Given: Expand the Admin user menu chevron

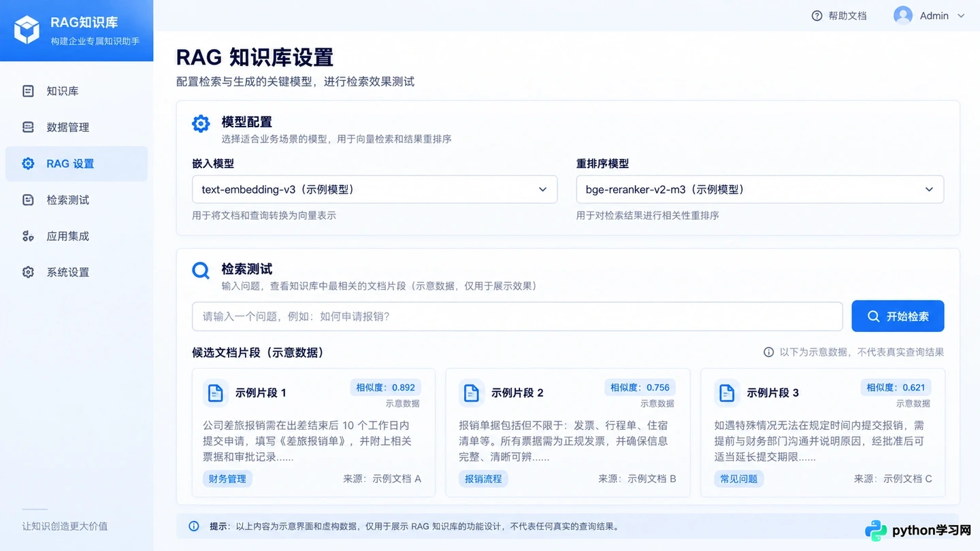Looking at the screenshot, I should (x=961, y=16).
